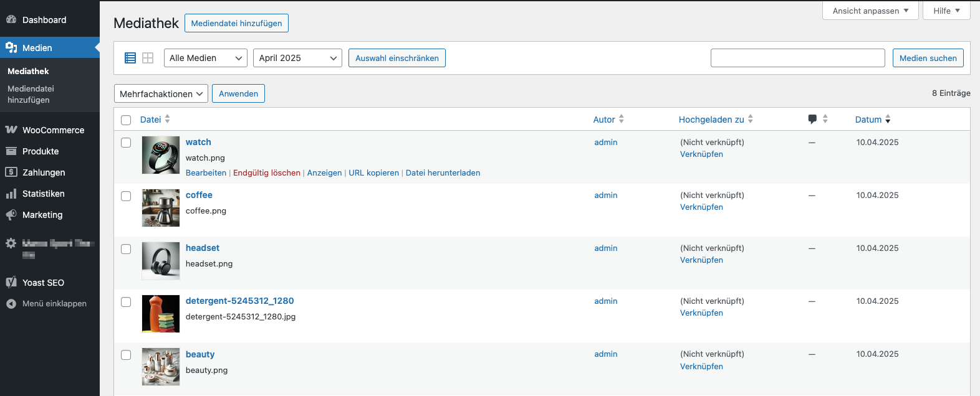The width and height of the screenshot is (980, 396).
Task: Click Endgültig löschen under watch
Action: pyautogui.click(x=267, y=173)
